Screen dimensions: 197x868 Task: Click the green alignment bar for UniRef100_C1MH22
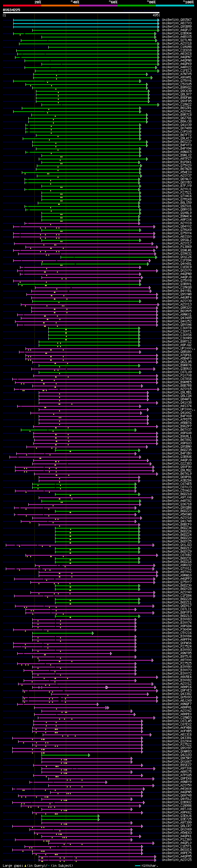(x=100, y=104)
